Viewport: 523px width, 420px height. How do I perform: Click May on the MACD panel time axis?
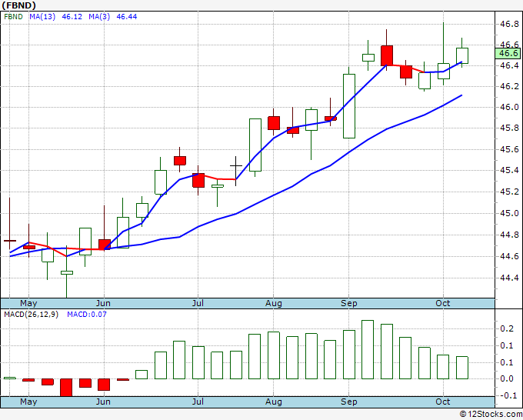28,402
